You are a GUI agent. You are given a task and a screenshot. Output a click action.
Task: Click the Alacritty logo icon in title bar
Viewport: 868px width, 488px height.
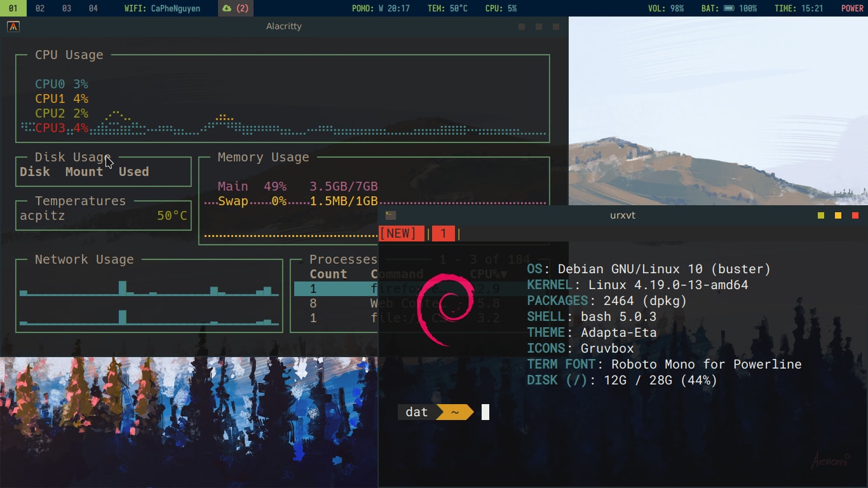point(13,27)
